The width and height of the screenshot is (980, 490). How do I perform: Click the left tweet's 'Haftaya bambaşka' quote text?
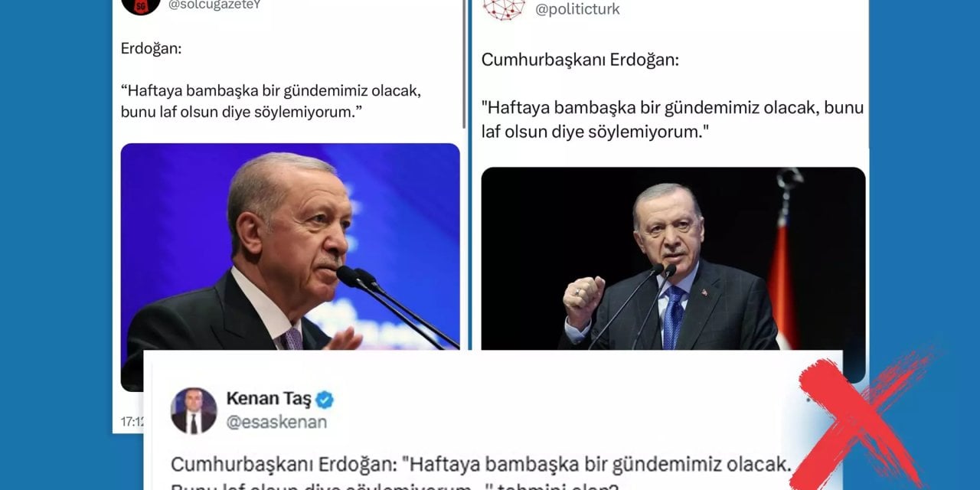(272, 101)
